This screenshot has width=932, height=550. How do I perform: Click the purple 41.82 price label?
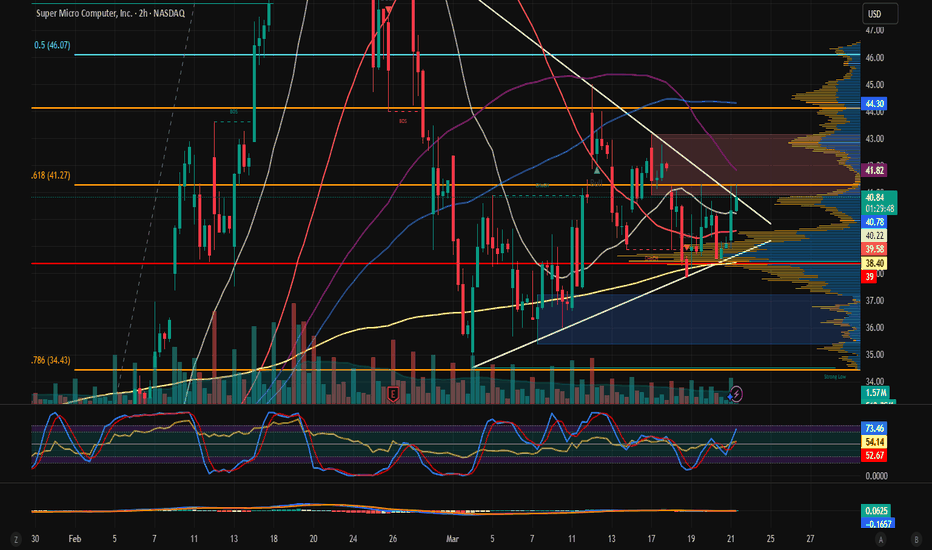(874, 171)
